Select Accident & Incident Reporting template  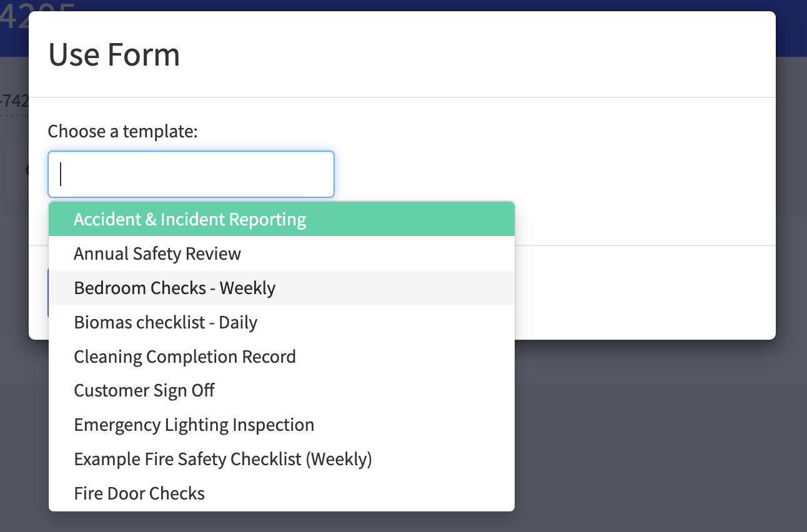coord(190,220)
